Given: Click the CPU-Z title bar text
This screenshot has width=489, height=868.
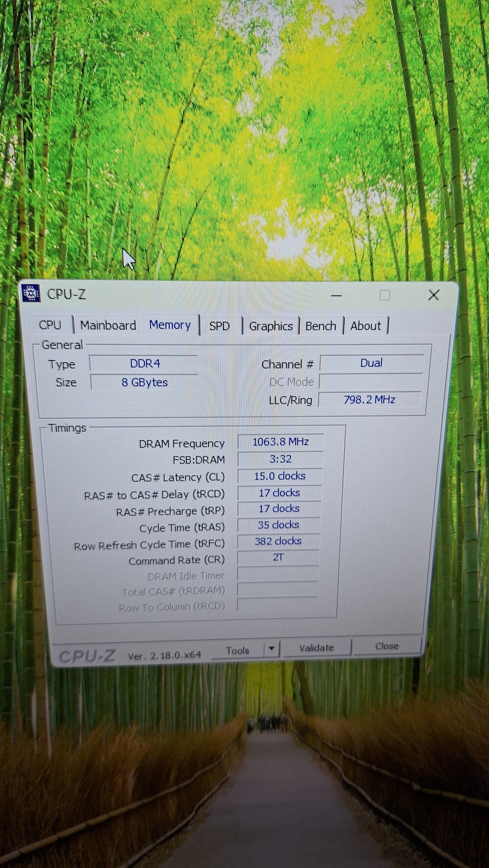Looking at the screenshot, I should (x=67, y=294).
